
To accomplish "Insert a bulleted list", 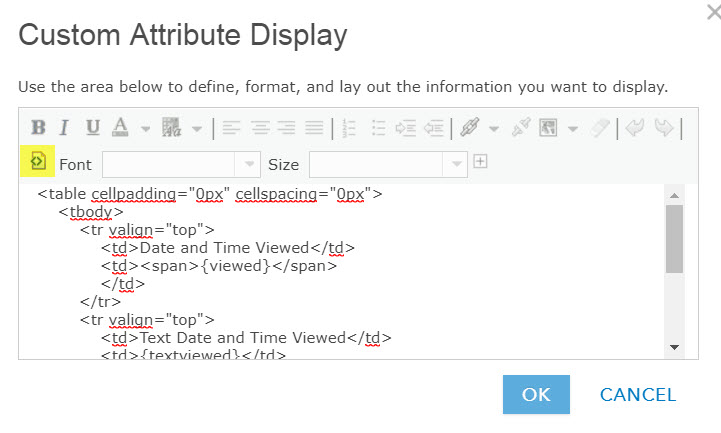I will click(x=378, y=128).
